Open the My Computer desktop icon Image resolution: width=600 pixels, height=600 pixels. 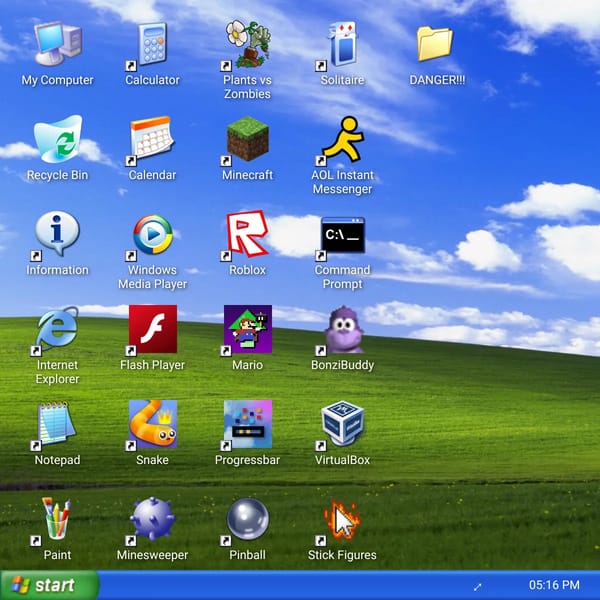click(x=57, y=44)
